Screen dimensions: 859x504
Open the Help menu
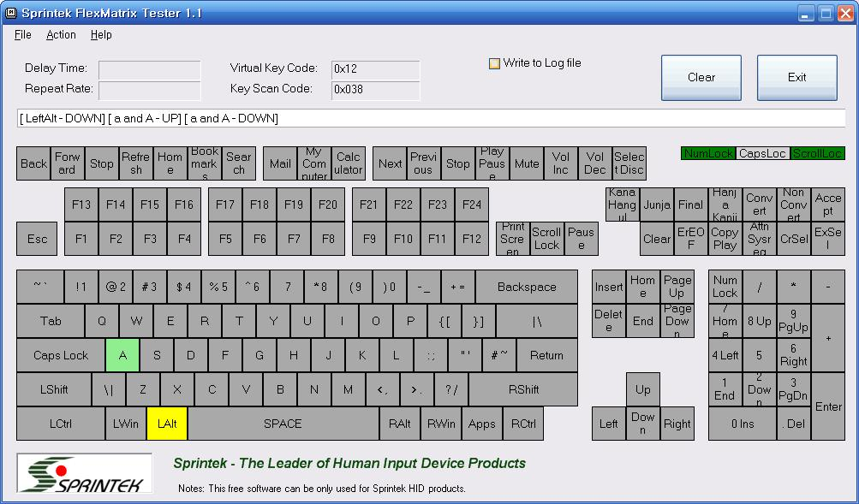coord(101,34)
